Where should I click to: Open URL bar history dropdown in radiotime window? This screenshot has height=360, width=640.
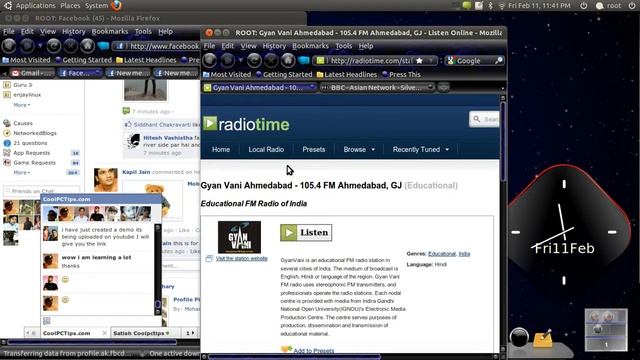(431, 60)
